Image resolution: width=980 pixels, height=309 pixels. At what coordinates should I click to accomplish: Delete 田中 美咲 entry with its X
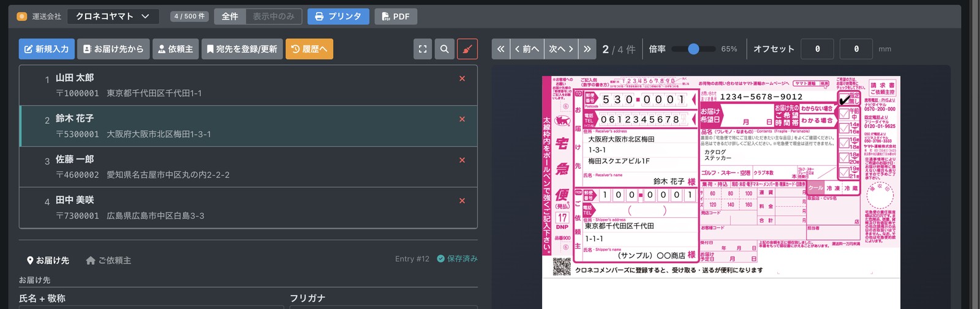(x=462, y=201)
